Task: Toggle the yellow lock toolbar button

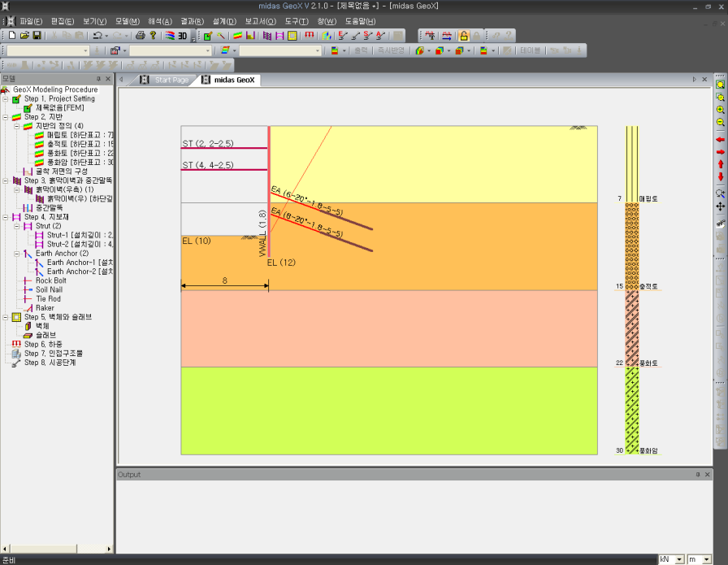Action: [x=463, y=36]
